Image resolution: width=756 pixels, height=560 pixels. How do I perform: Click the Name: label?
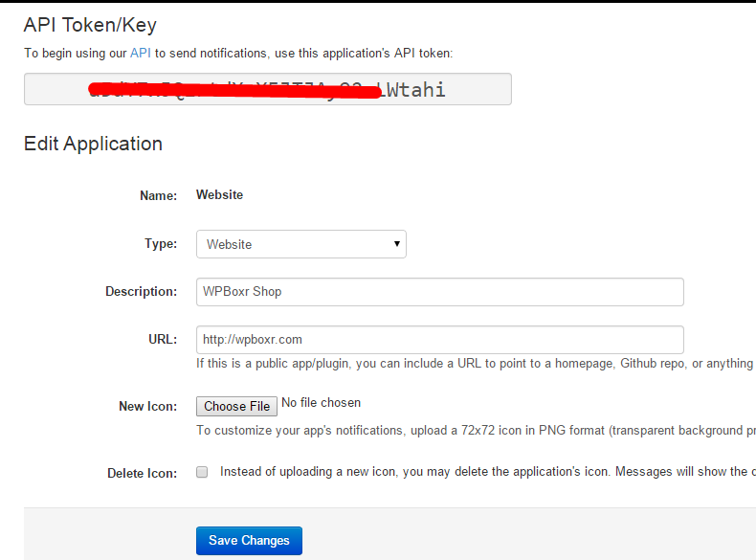click(x=159, y=195)
